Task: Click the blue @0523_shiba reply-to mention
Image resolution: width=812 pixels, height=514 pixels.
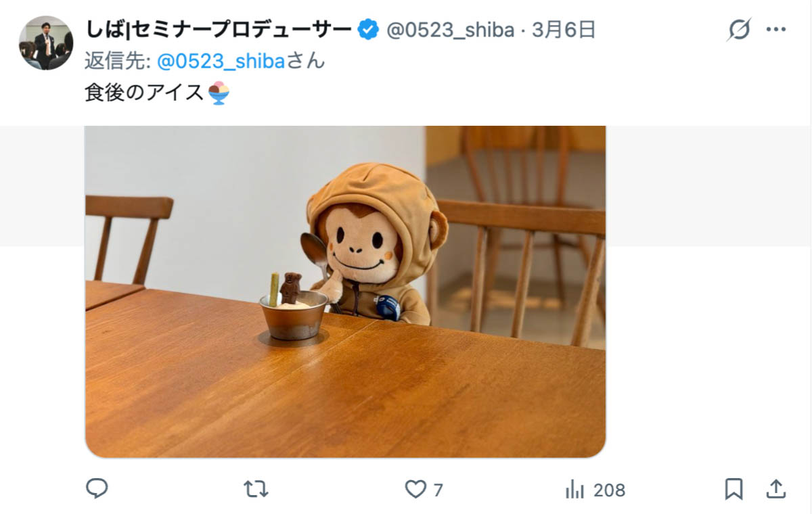Action: click(x=221, y=61)
